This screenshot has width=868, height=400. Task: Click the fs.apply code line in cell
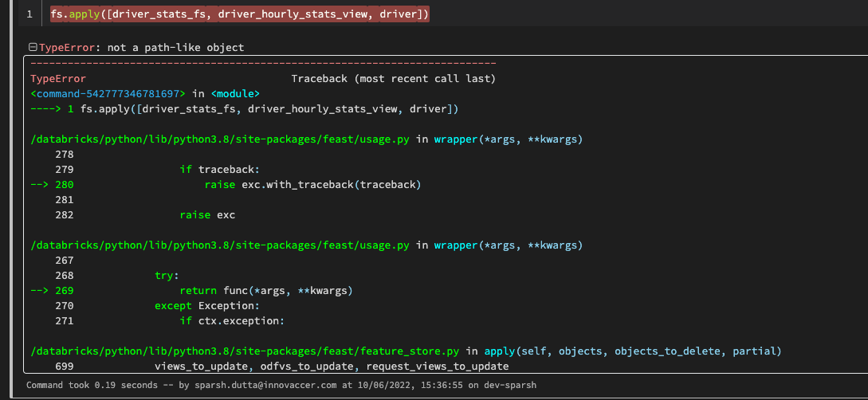(239, 14)
